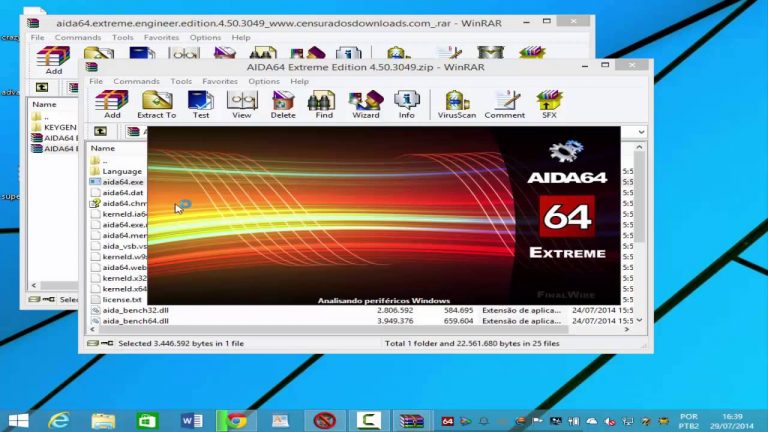The image size is (768, 432).
Task: Click the Find binoculars icon
Action: (323, 104)
